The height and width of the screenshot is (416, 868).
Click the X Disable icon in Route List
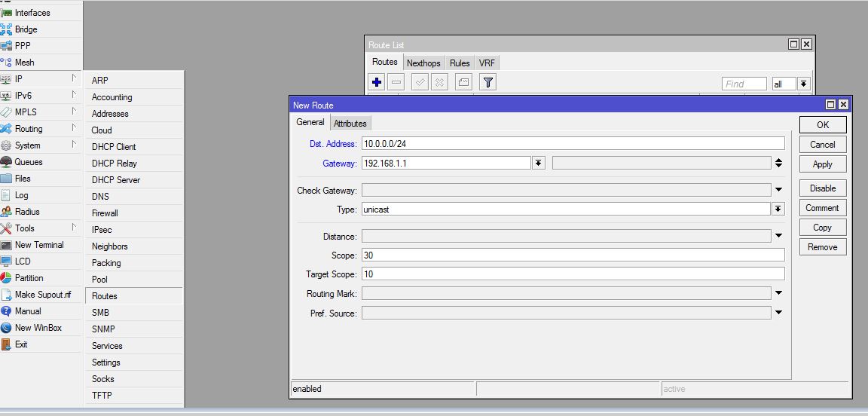[439, 83]
